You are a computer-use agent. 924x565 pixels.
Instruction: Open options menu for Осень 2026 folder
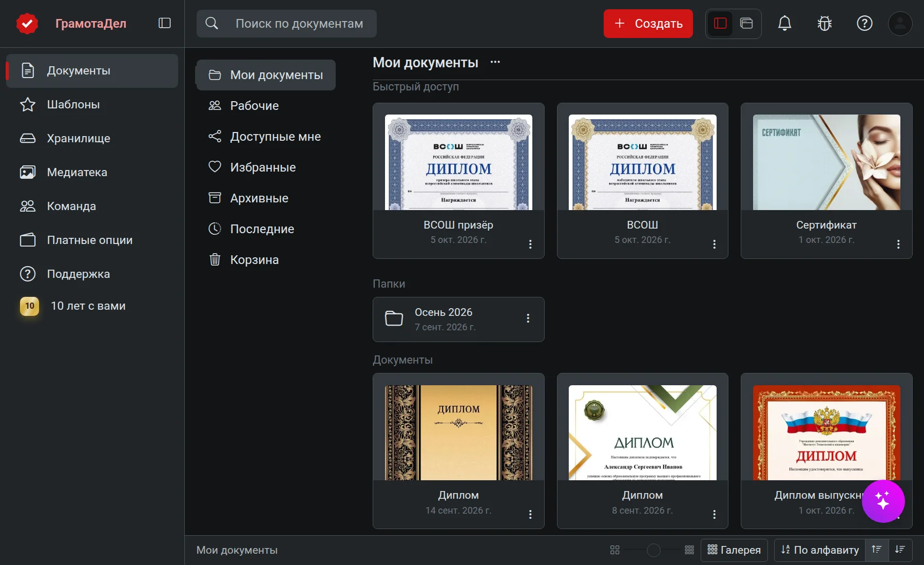528,318
